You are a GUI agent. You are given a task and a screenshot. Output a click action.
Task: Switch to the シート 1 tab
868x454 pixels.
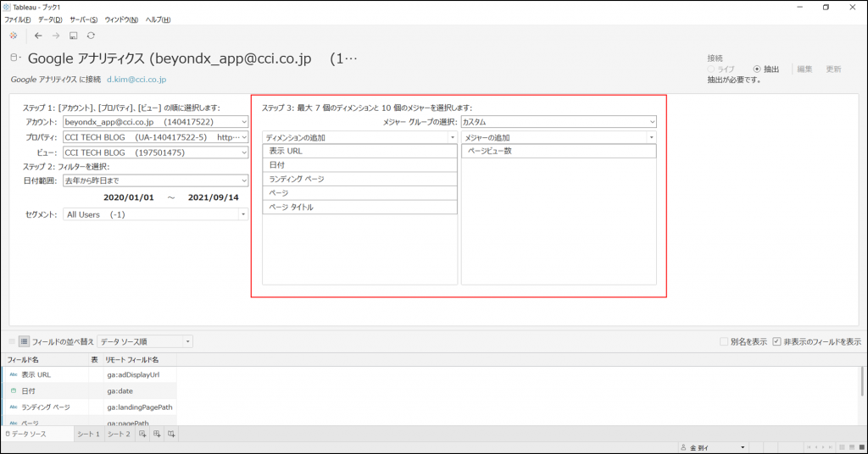[x=88, y=434]
